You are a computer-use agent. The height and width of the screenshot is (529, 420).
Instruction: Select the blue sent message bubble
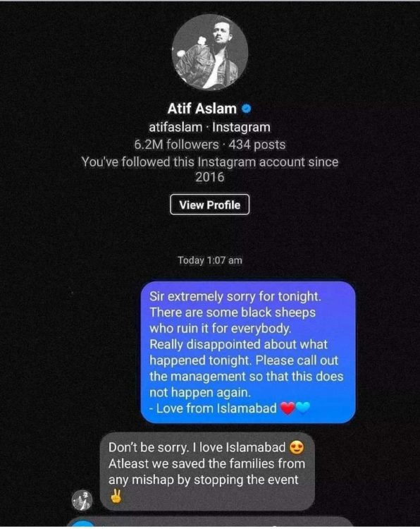(x=248, y=352)
